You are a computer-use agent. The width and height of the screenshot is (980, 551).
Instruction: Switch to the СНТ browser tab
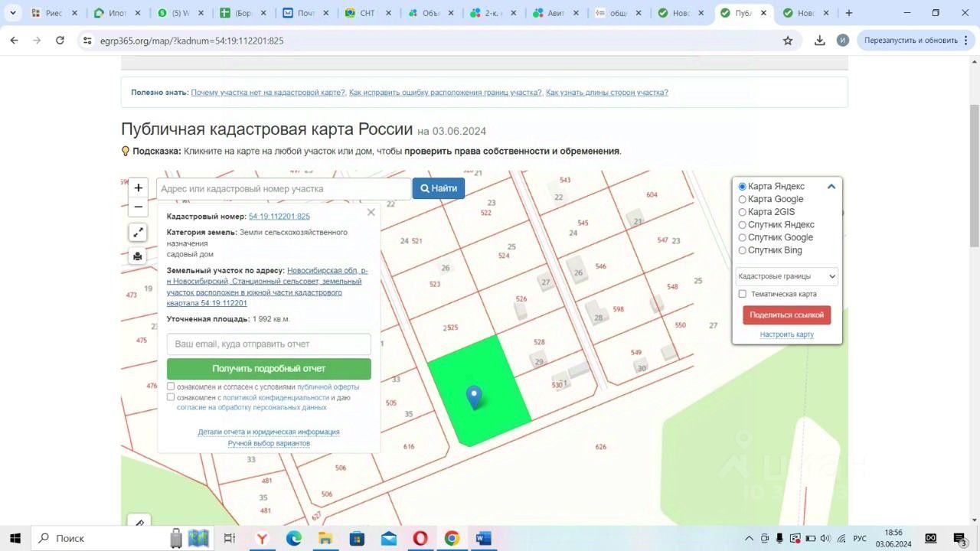(x=369, y=13)
